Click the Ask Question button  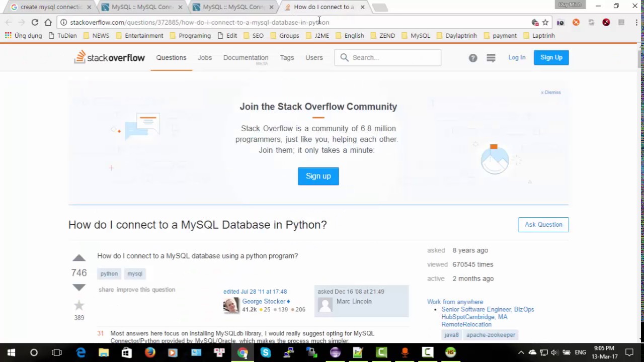click(x=543, y=225)
